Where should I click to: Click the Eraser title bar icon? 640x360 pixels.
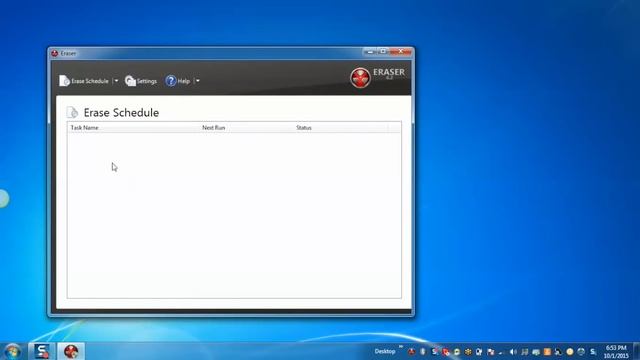(55, 53)
